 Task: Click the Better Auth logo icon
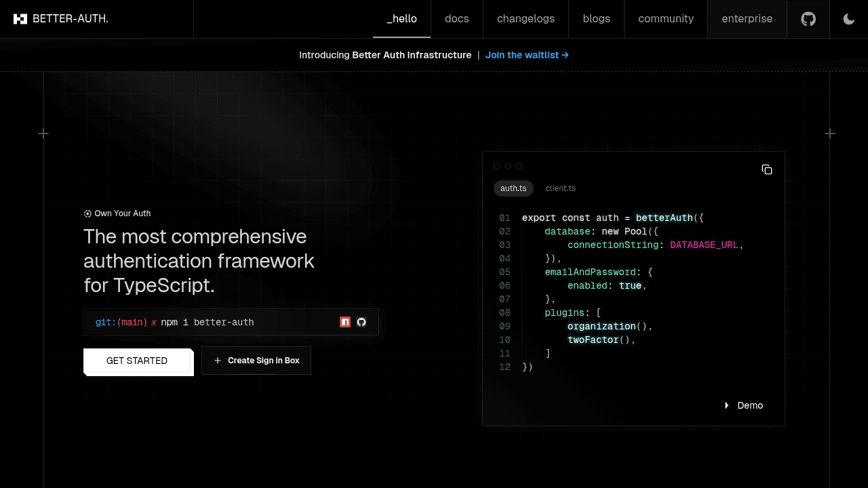pos(21,18)
